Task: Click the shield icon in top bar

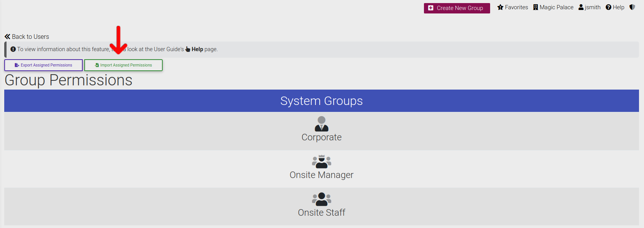Action: [632, 7]
